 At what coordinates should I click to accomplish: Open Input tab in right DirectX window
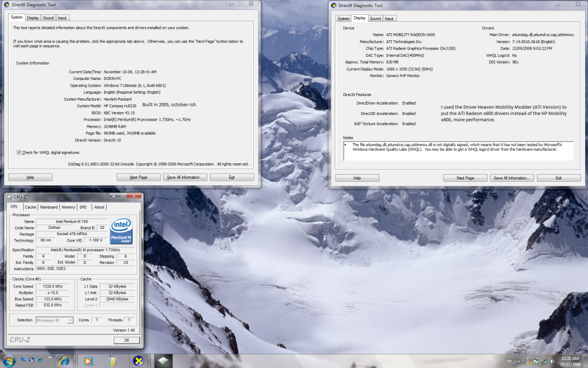389,18
